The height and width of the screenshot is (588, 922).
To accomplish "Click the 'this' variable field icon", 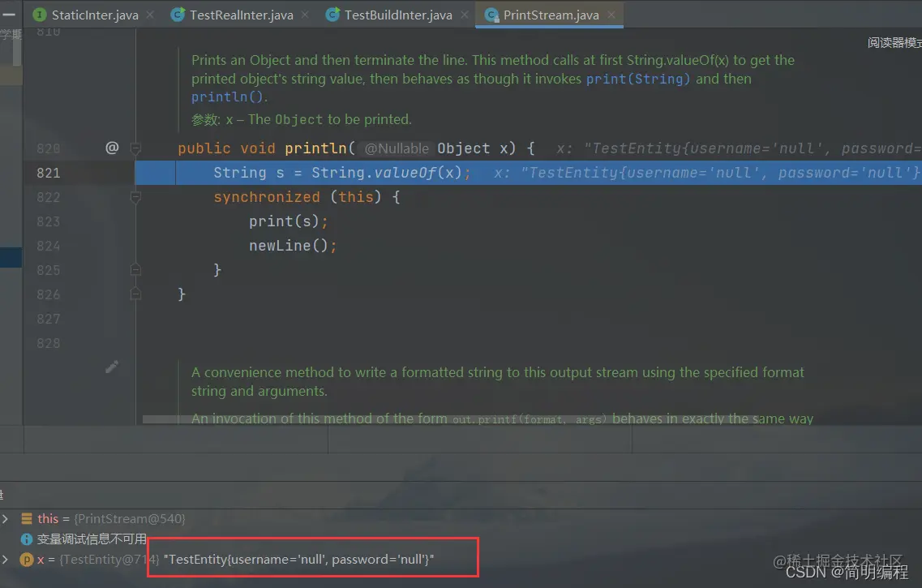I will click(x=27, y=518).
